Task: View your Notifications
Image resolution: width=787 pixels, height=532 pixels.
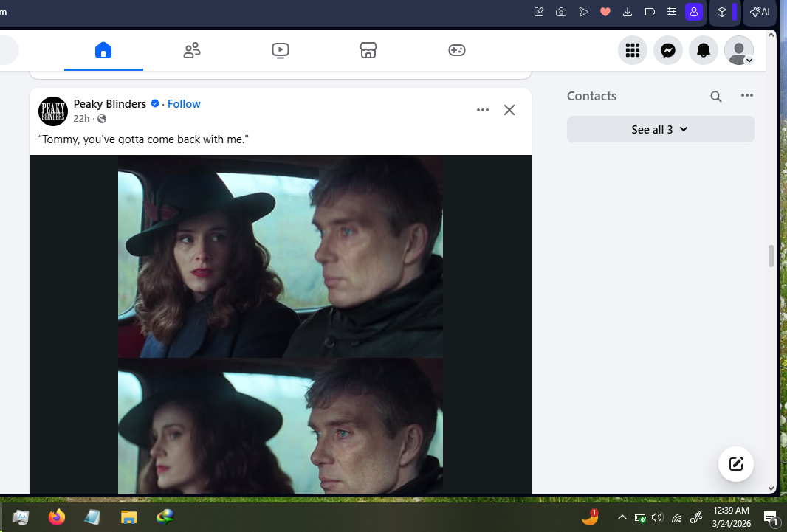Action: 703,50
